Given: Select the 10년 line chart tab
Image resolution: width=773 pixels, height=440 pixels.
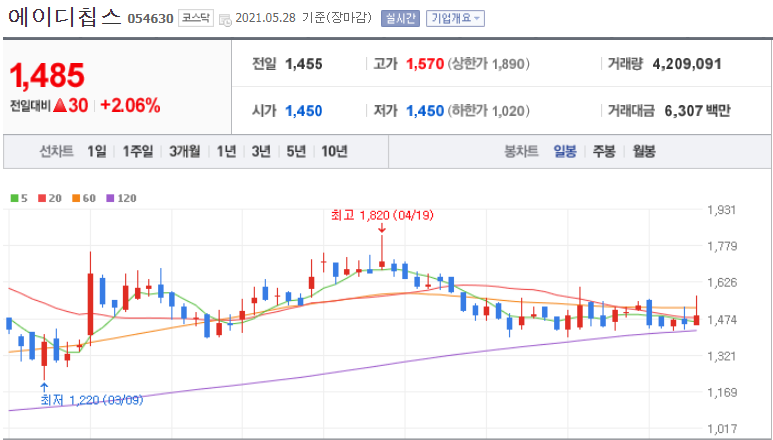Looking at the screenshot, I should 334,151.
